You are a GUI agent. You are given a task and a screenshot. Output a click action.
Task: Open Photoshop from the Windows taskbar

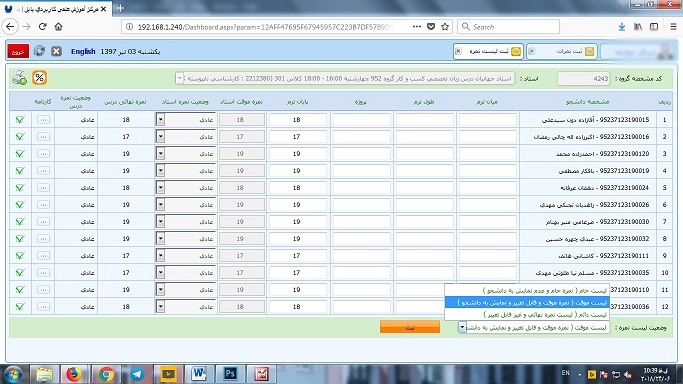230,374
